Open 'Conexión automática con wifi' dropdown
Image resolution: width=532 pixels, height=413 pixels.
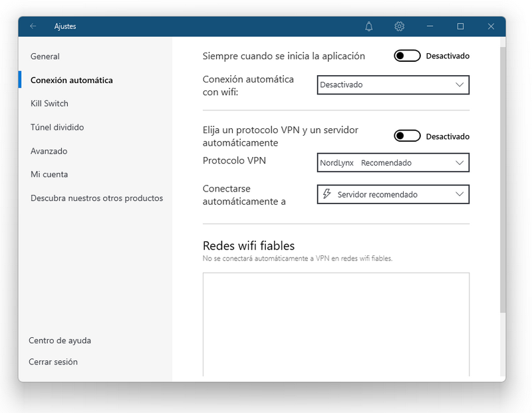[393, 85]
